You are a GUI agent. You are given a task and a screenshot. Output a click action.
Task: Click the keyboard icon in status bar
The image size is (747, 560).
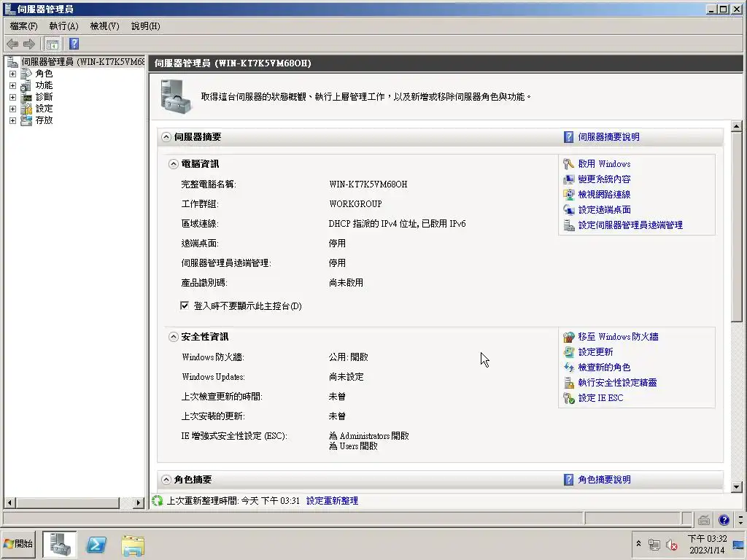click(704, 519)
